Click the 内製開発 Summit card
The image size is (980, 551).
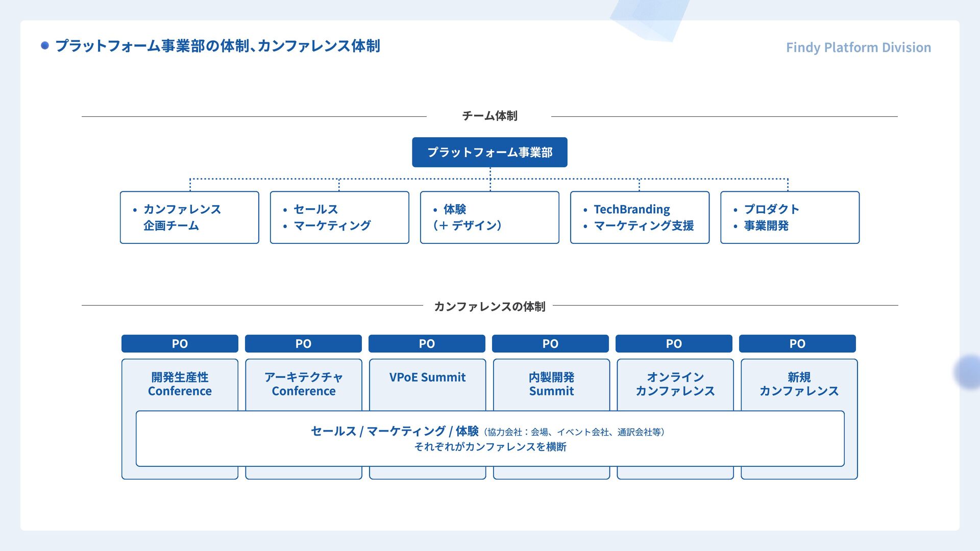[x=551, y=384]
